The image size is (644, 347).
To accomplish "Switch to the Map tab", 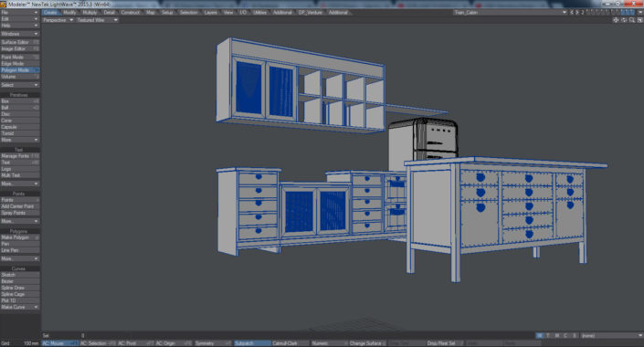I will [x=151, y=12].
